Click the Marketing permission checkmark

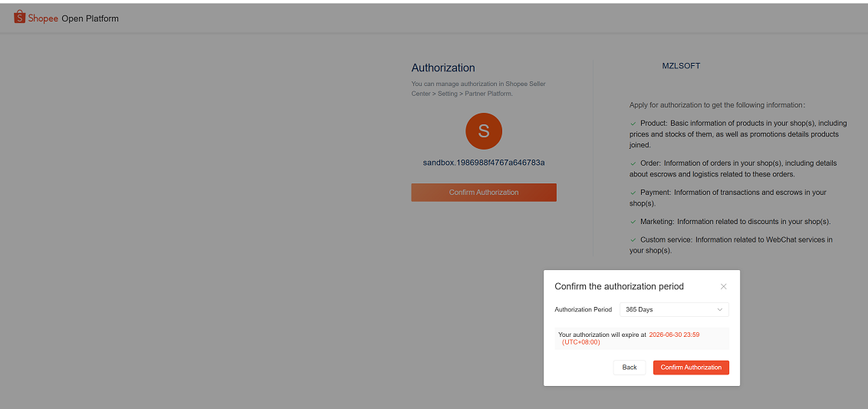tap(633, 222)
